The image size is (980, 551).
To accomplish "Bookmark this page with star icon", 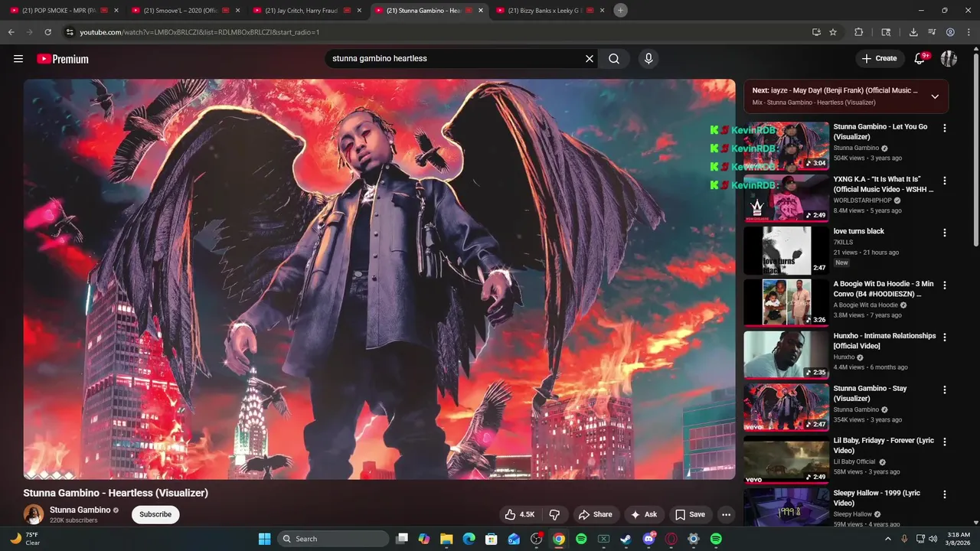I will tap(833, 32).
